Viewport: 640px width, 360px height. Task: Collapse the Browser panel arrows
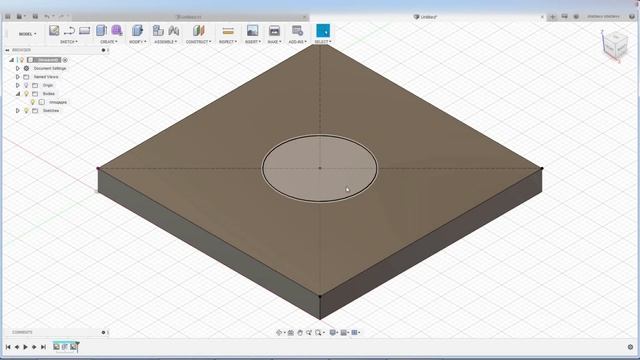[7, 50]
